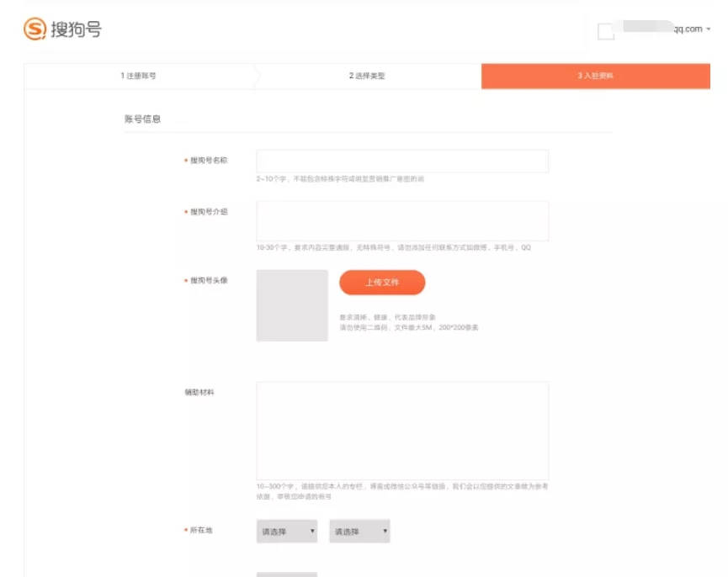
Task: Open the second 所在地 请选择 dropdown
Action: [360, 531]
